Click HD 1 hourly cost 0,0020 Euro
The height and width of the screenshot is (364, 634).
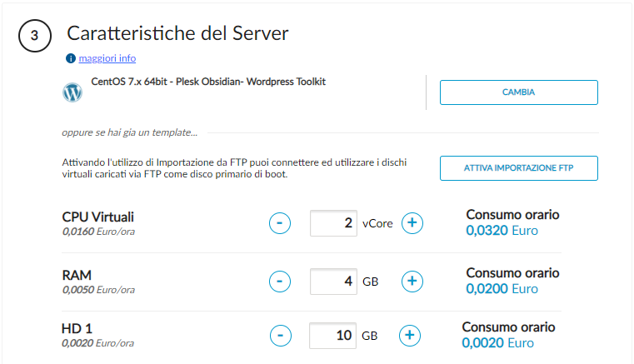pyautogui.click(x=497, y=343)
